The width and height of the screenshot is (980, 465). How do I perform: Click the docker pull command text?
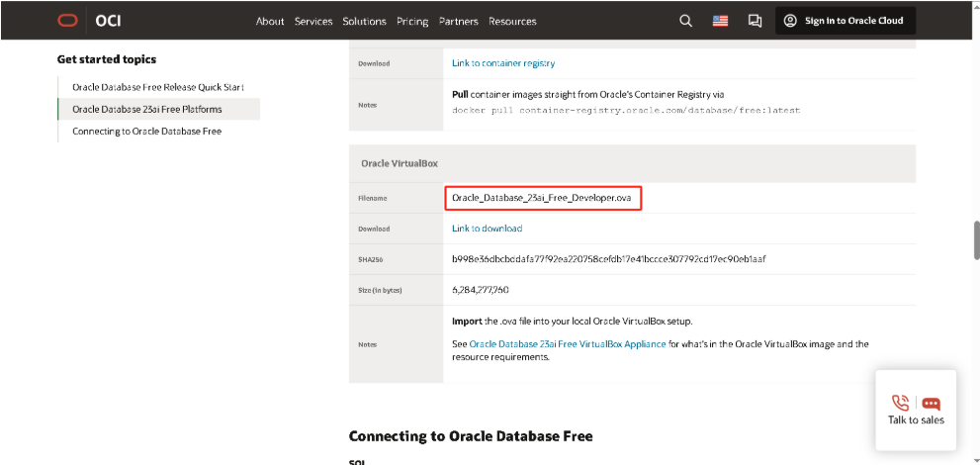click(626, 110)
